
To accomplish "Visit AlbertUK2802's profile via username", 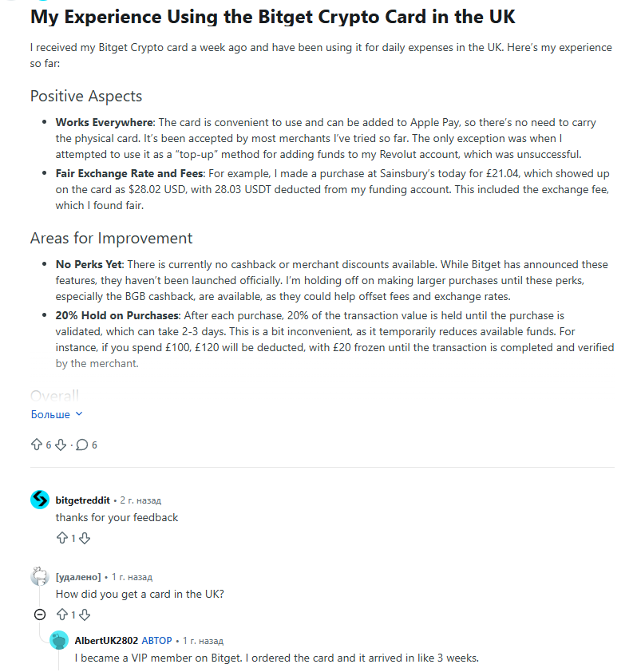I will click(x=106, y=640).
